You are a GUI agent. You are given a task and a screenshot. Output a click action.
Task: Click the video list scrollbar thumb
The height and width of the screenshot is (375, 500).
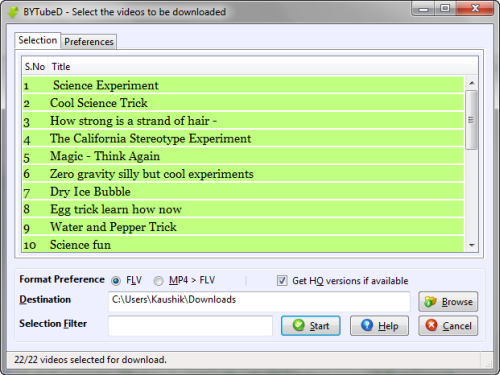click(x=471, y=120)
